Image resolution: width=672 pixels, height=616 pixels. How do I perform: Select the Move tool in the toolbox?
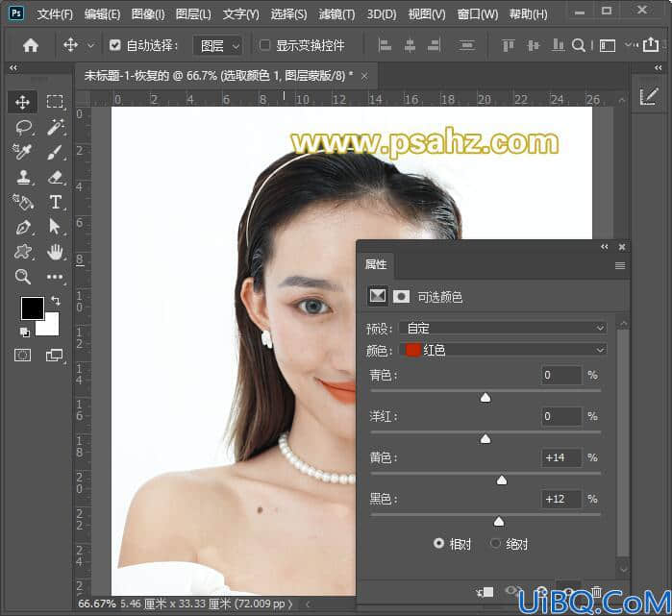[x=22, y=102]
